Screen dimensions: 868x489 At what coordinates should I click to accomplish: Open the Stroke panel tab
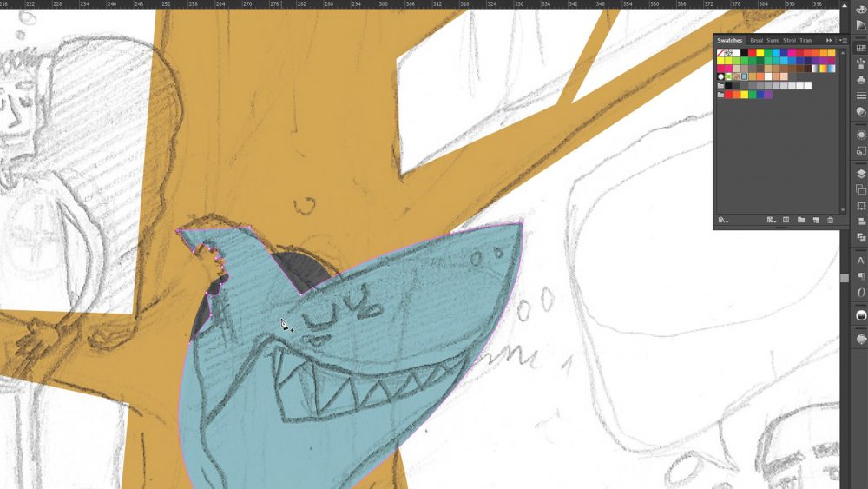pyautogui.click(x=789, y=41)
